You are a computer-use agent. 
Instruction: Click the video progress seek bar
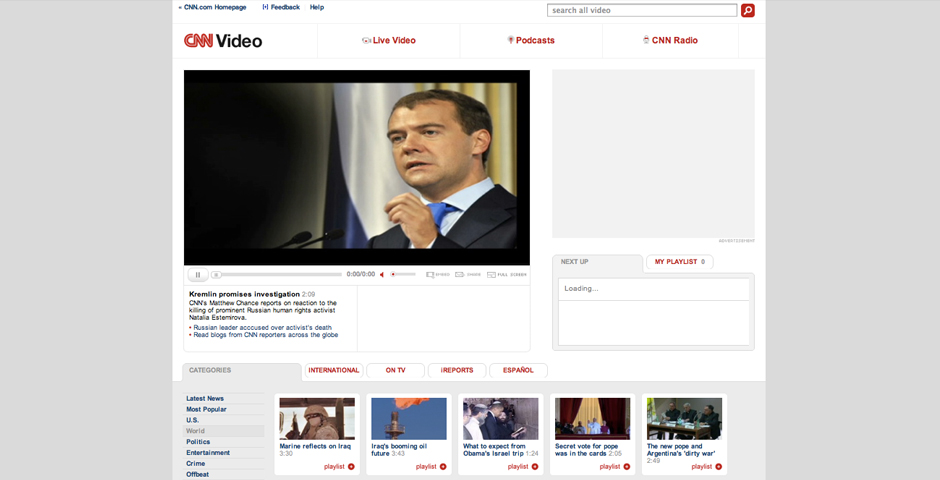[x=277, y=274]
